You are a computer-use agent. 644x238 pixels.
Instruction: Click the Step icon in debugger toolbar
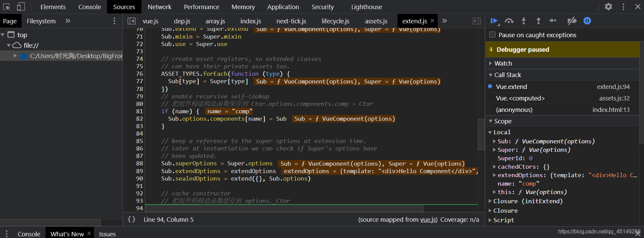pyautogui.click(x=553, y=21)
